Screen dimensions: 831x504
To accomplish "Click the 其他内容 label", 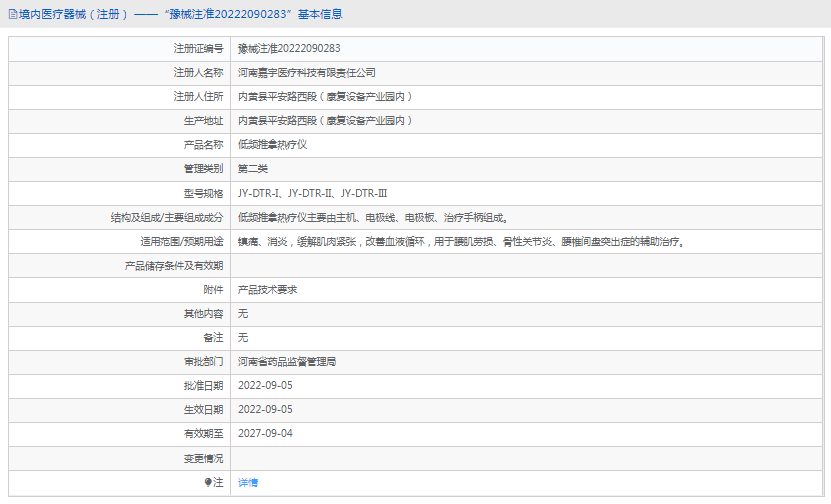I will (x=204, y=314).
